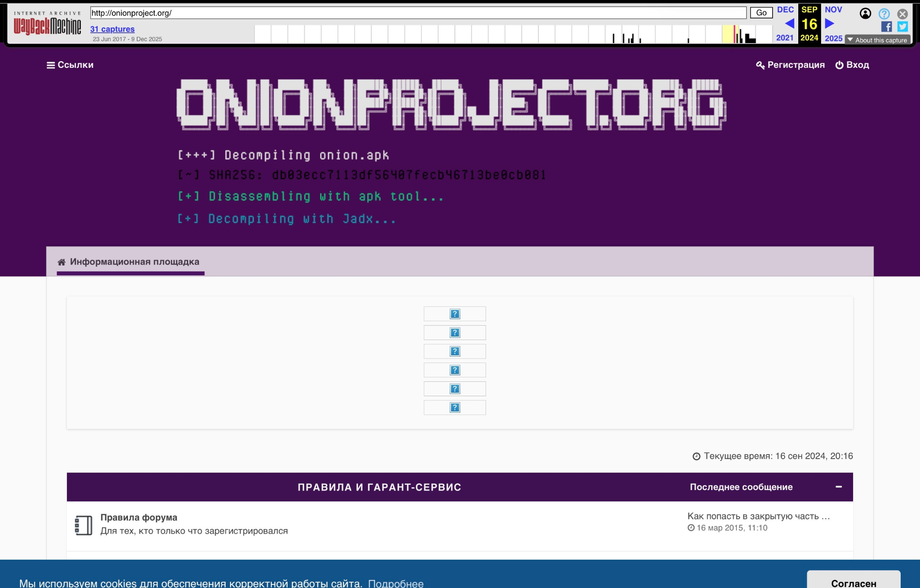Expand About this capture dropdown

pyautogui.click(x=877, y=40)
